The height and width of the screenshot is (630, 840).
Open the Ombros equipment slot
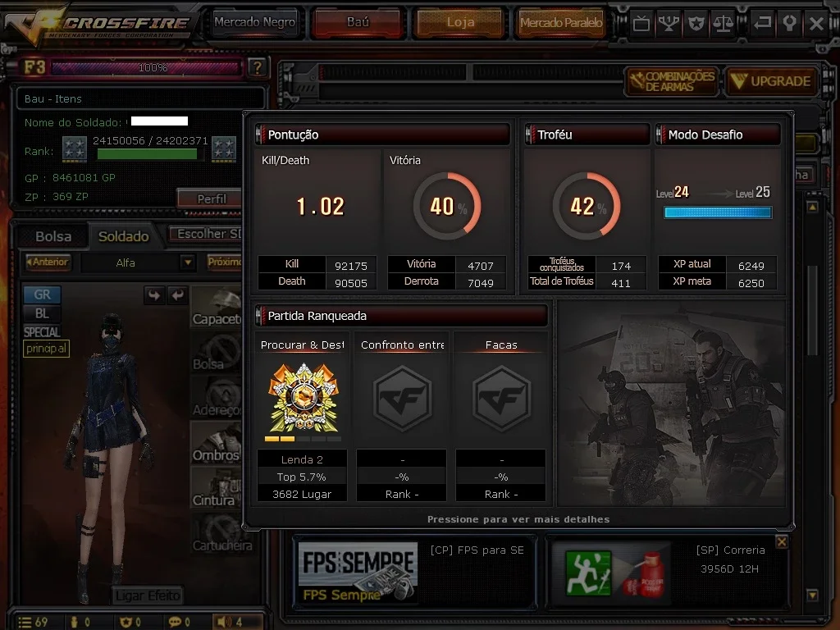pos(216,442)
